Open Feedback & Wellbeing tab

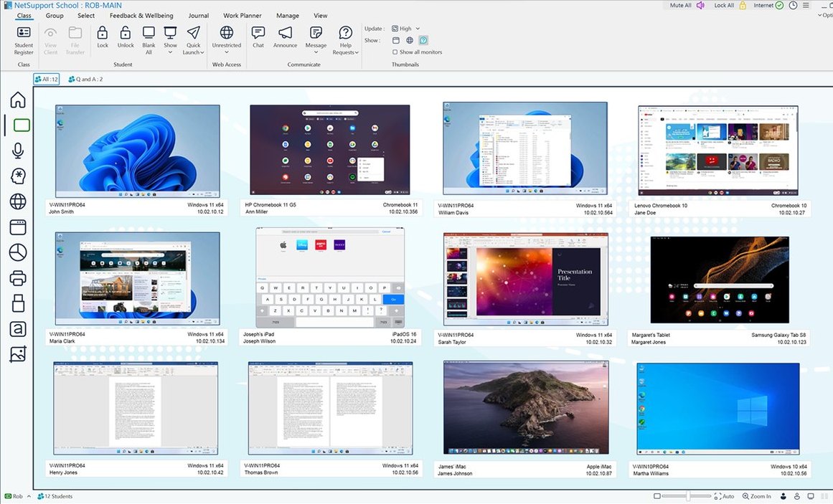point(141,15)
